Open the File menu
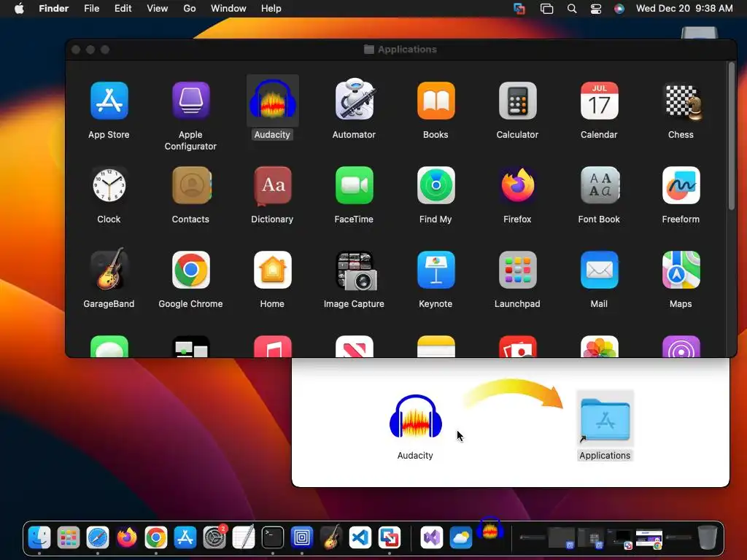The width and height of the screenshot is (747, 560). click(x=91, y=9)
